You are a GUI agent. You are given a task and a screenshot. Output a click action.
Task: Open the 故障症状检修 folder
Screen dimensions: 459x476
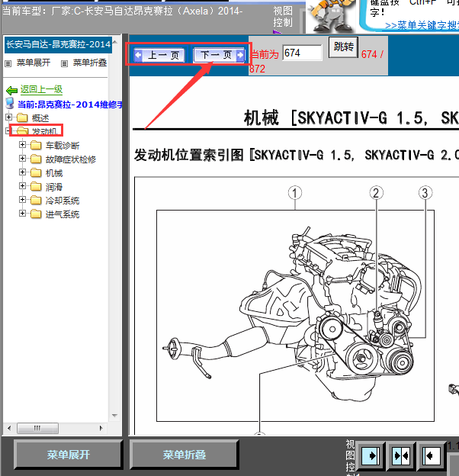(71, 159)
